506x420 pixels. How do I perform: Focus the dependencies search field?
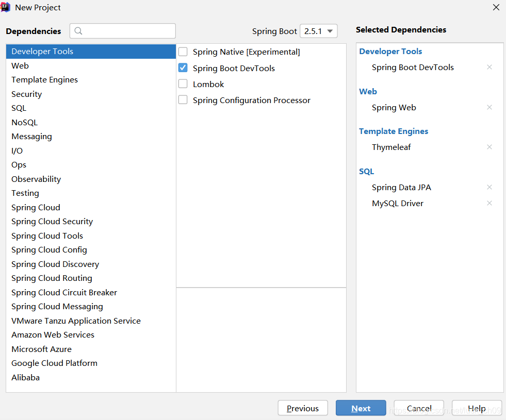click(x=129, y=31)
